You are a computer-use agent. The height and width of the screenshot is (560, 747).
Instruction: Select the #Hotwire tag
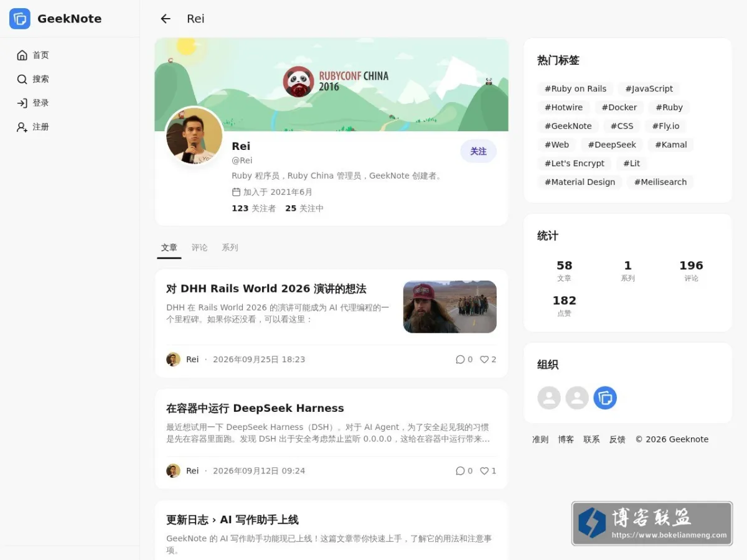click(x=563, y=107)
